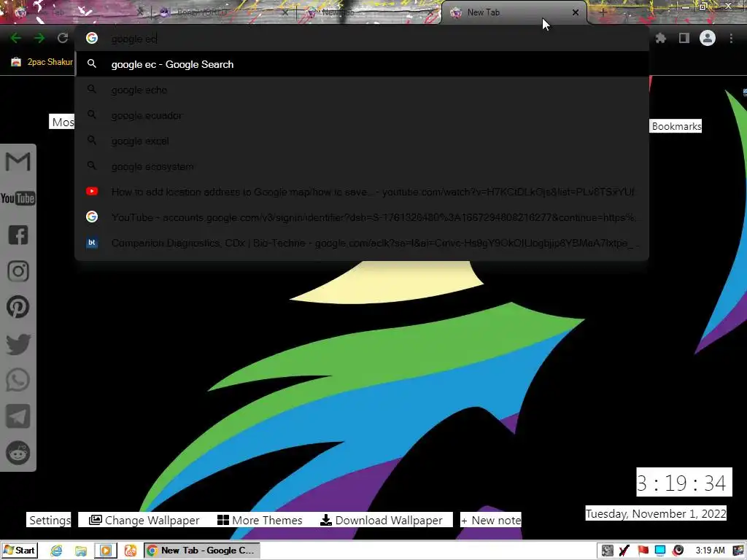Click Change Wallpaper
Screen dimensions: 747x560
144,520
